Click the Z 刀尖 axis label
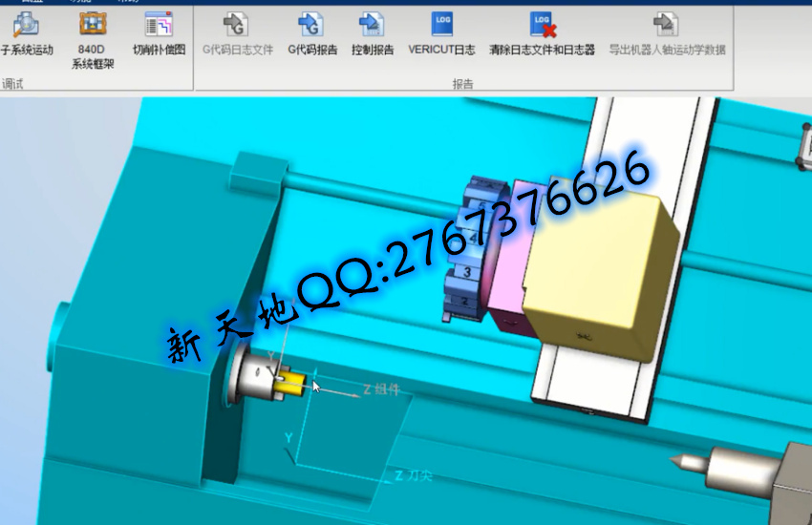The image size is (812, 525). pyautogui.click(x=411, y=474)
